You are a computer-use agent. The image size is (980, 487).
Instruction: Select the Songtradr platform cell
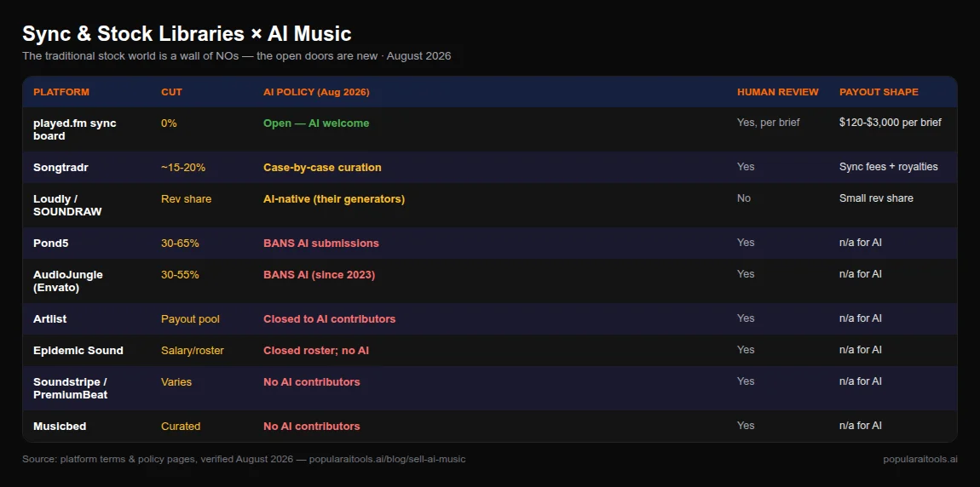[61, 168]
